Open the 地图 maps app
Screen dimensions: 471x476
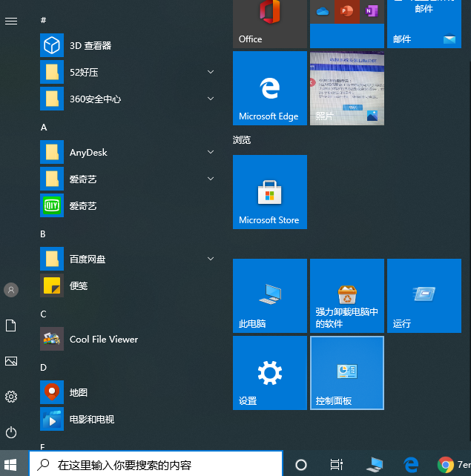(78, 393)
